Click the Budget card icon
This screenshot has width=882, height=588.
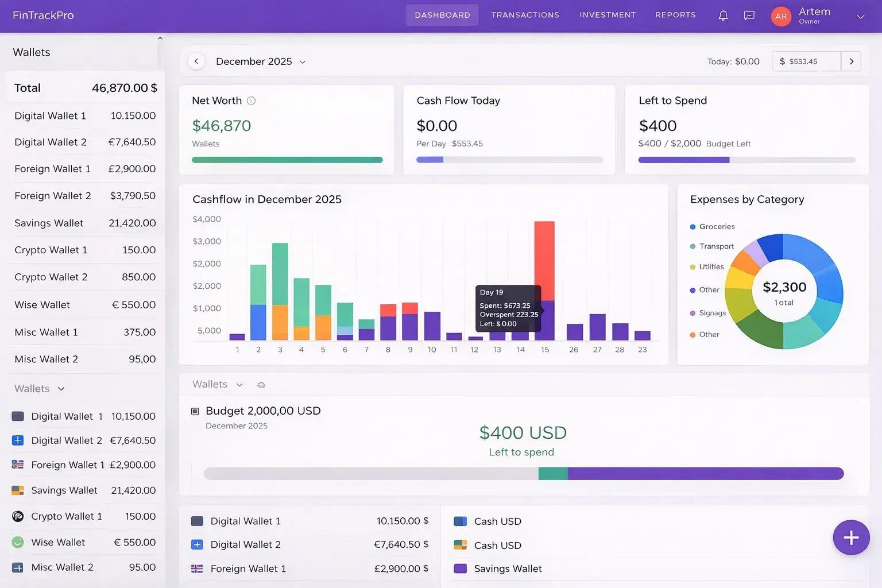coord(195,411)
